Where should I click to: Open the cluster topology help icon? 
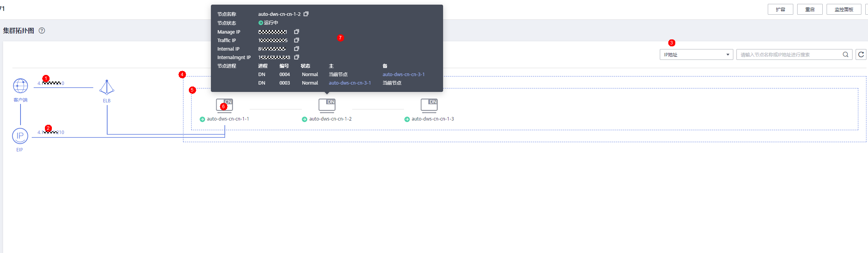pos(42,31)
